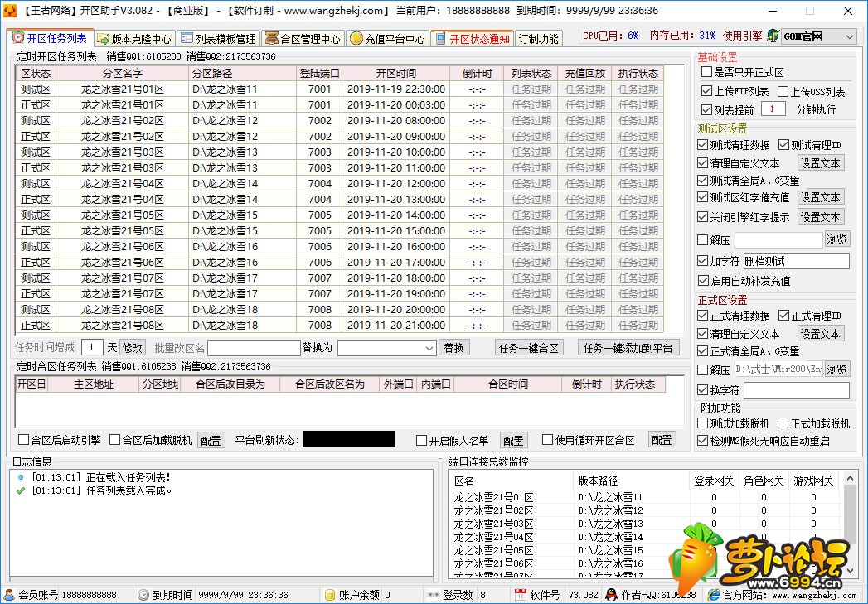Toggle 测试区红字催充值 checkbox
The image size is (868, 604).
tap(703, 197)
